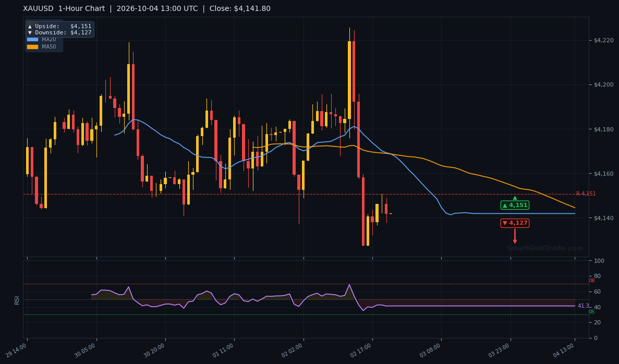Click the chart title XAUUSD 1-Hour Chart
This screenshot has height=364, width=619.
click(x=64, y=9)
